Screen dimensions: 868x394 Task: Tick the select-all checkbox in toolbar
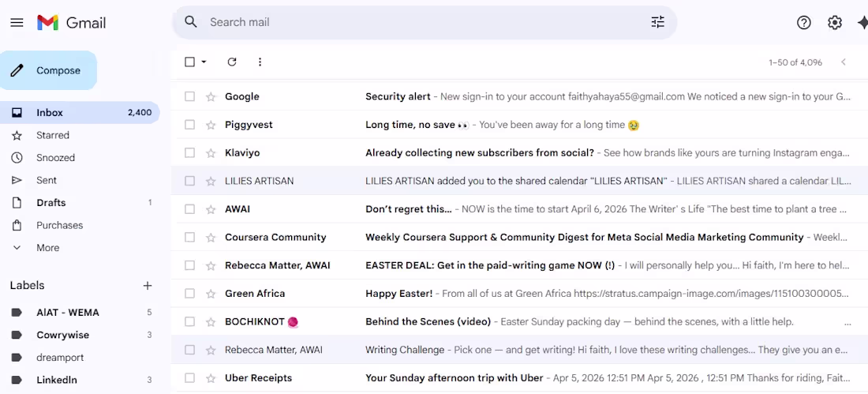pyautogui.click(x=190, y=62)
